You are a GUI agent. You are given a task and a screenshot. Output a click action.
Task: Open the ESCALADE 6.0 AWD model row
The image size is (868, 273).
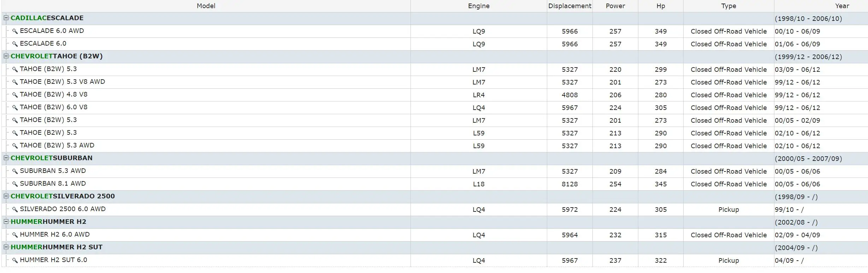(x=52, y=31)
